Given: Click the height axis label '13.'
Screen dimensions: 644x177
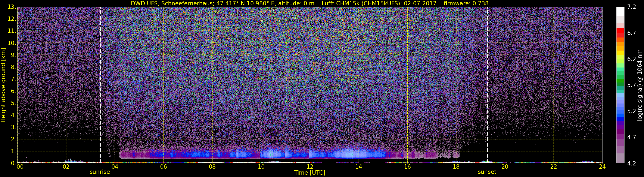Looking at the screenshot, I should coord(12,7).
